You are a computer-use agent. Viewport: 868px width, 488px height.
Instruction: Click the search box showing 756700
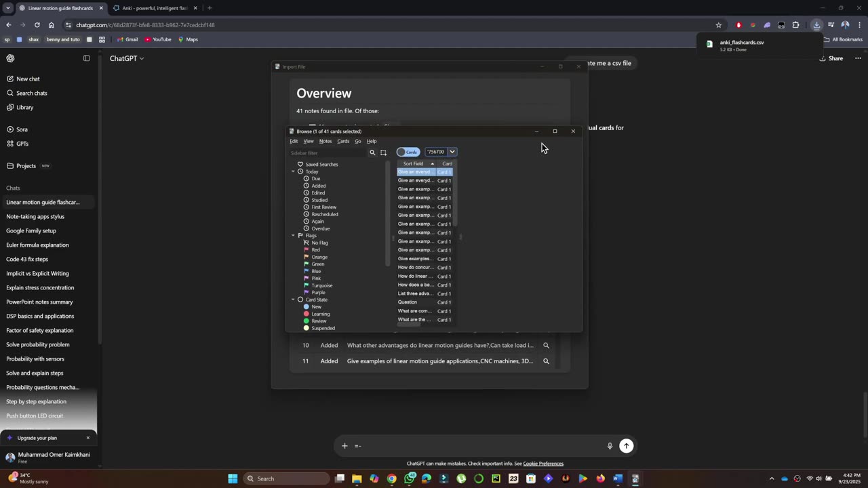coord(436,152)
